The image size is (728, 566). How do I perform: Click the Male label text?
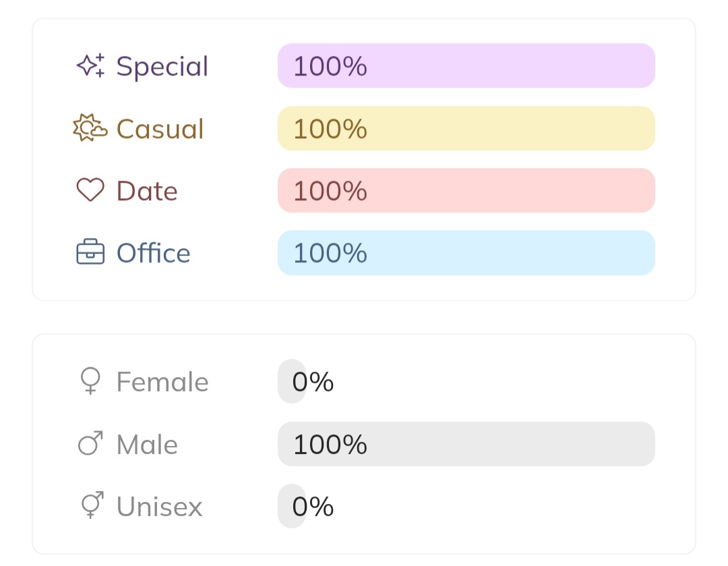pos(147,445)
